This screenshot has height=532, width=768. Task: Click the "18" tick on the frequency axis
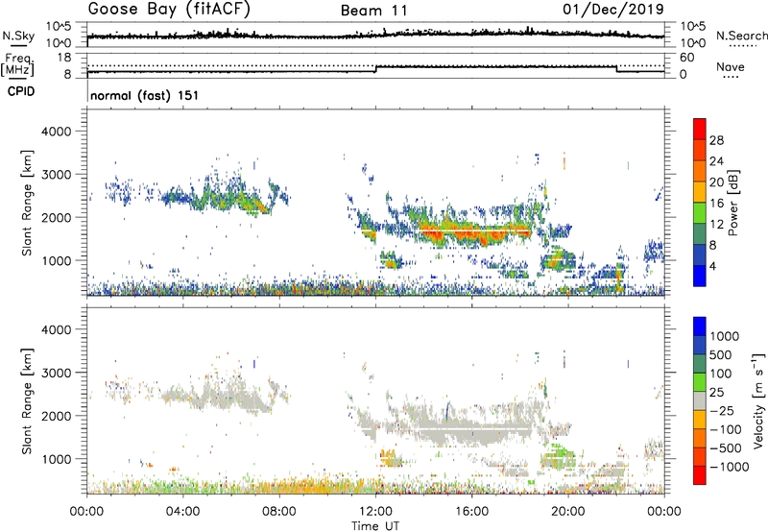click(x=64, y=58)
